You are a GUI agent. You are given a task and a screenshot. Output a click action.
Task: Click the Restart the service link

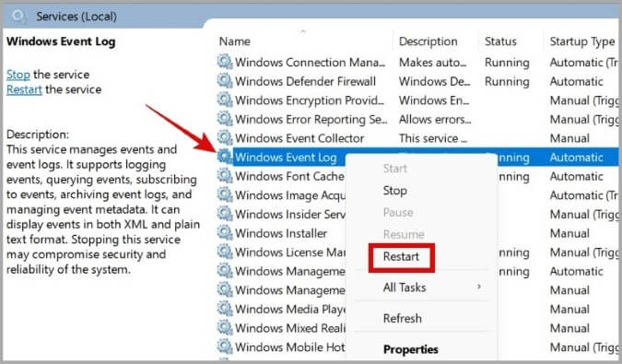click(24, 89)
